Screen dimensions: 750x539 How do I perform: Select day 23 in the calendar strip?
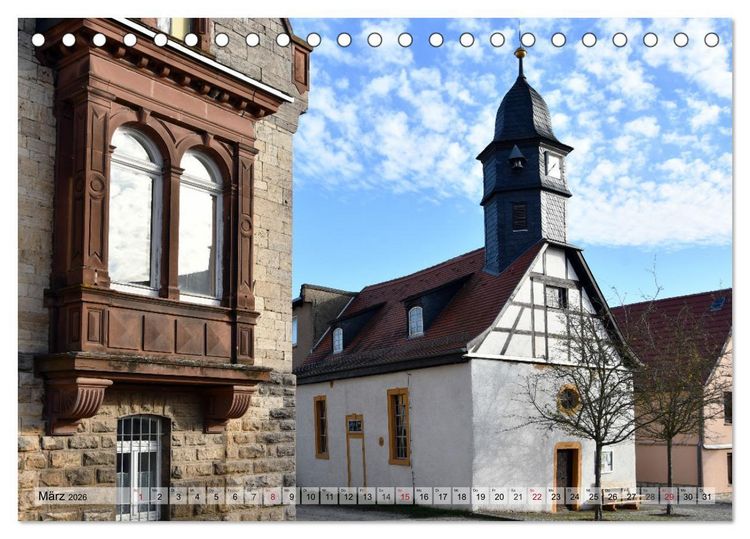[556, 496]
